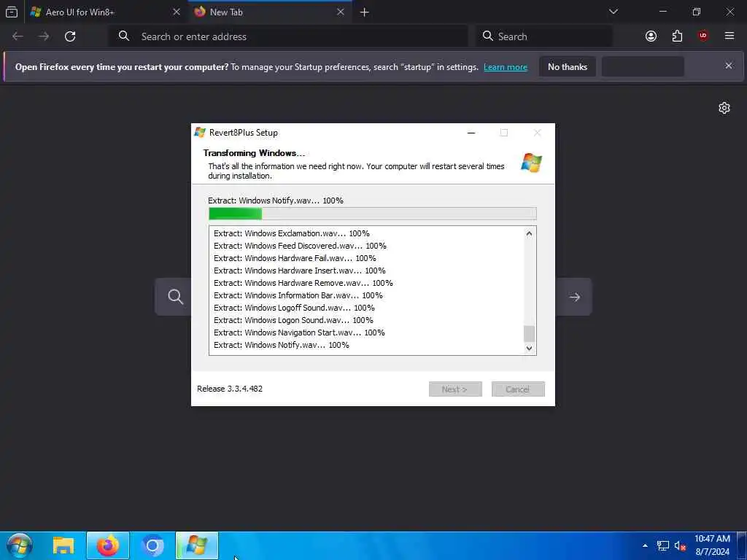Click the Revert8Plus Setup taskbar icon
The height and width of the screenshot is (560, 747).
point(197,545)
